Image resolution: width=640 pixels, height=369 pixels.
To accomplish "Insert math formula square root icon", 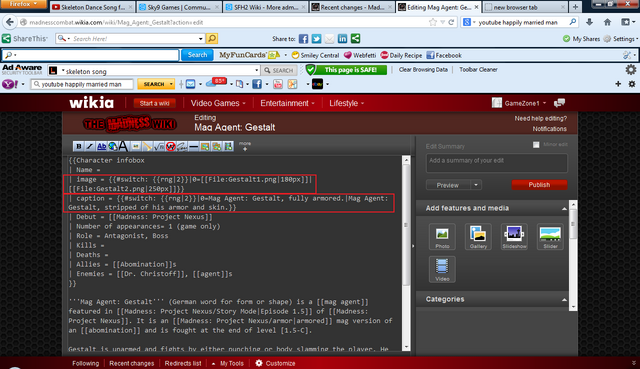I will click(x=159, y=146).
